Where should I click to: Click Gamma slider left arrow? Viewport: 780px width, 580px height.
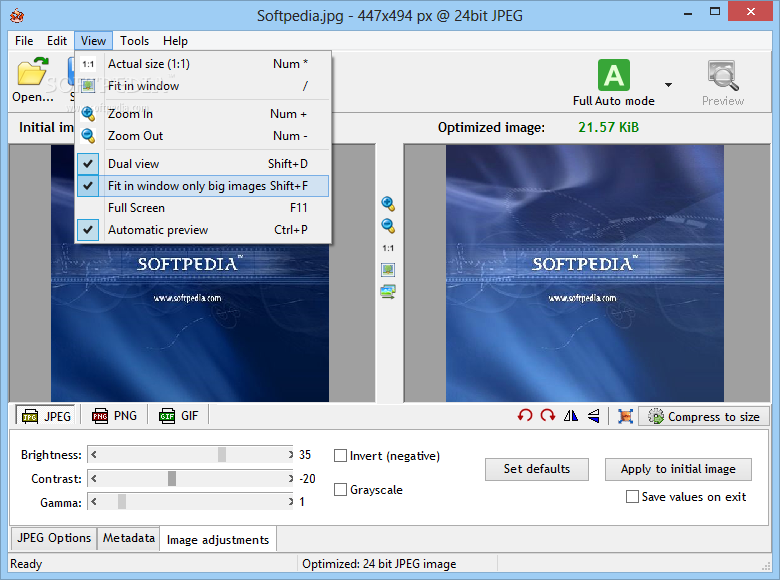coord(94,501)
